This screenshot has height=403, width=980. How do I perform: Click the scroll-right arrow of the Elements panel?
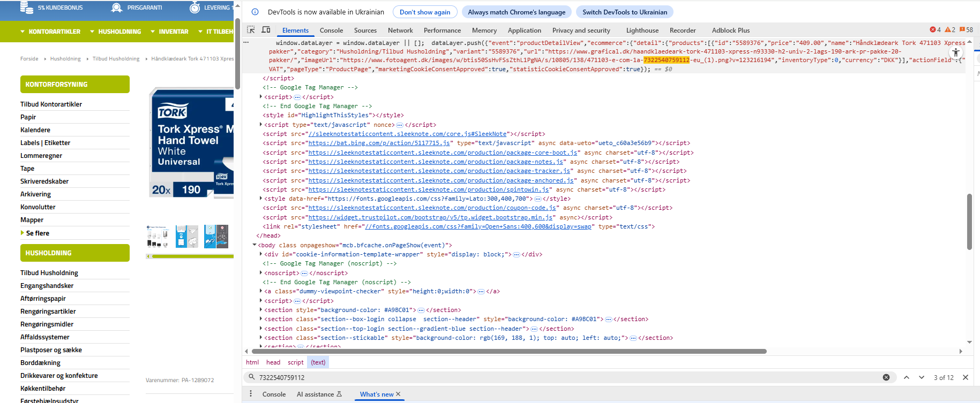(x=961, y=352)
